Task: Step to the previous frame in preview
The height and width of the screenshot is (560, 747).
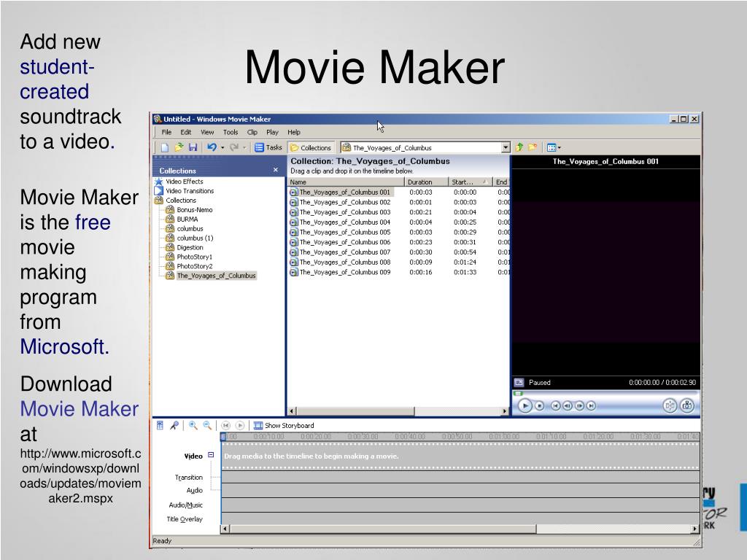Action: coord(568,406)
